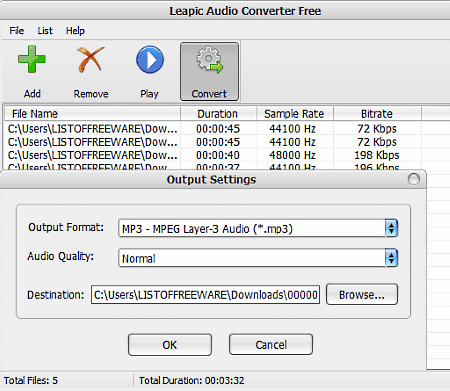The width and height of the screenshot is (450, 391).
Task: Remove selected file using the X icon
Action: (x=91, y=60)
